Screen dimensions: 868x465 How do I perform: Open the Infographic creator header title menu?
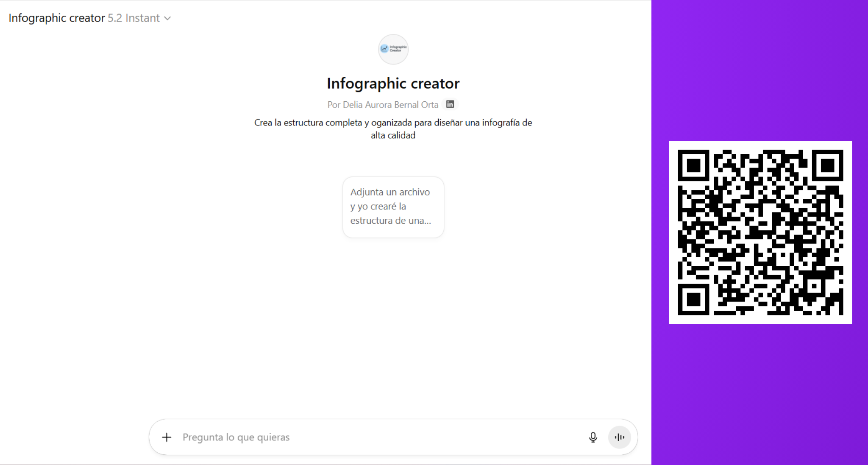pos(56,18)
